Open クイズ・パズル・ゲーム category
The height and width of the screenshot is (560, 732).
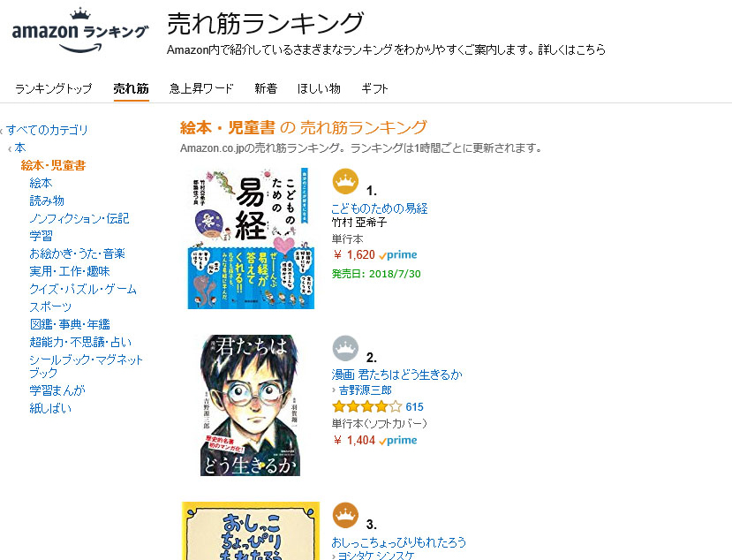83,289
